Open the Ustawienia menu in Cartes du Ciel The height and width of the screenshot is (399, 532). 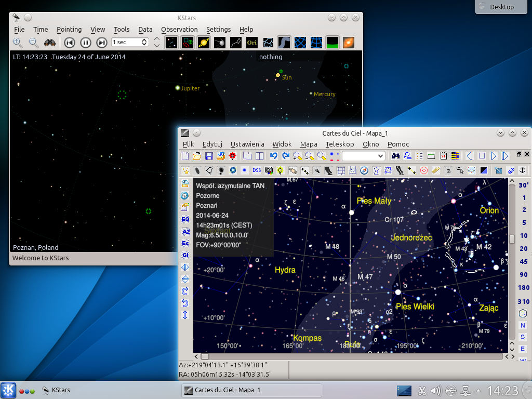247,144
